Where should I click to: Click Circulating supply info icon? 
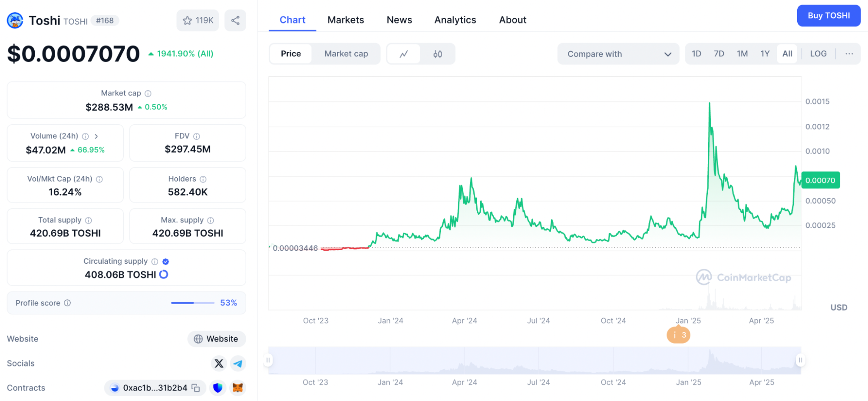[155, 262]
